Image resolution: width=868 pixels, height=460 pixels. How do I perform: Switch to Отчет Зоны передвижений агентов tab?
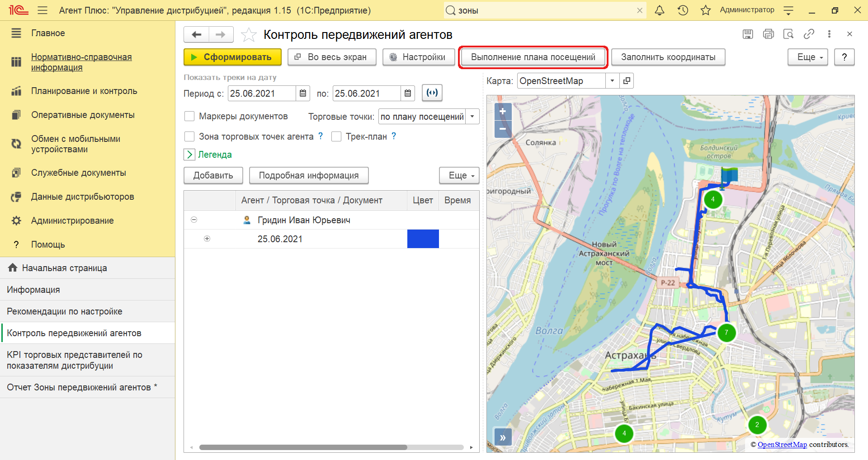tap(87, 387)
